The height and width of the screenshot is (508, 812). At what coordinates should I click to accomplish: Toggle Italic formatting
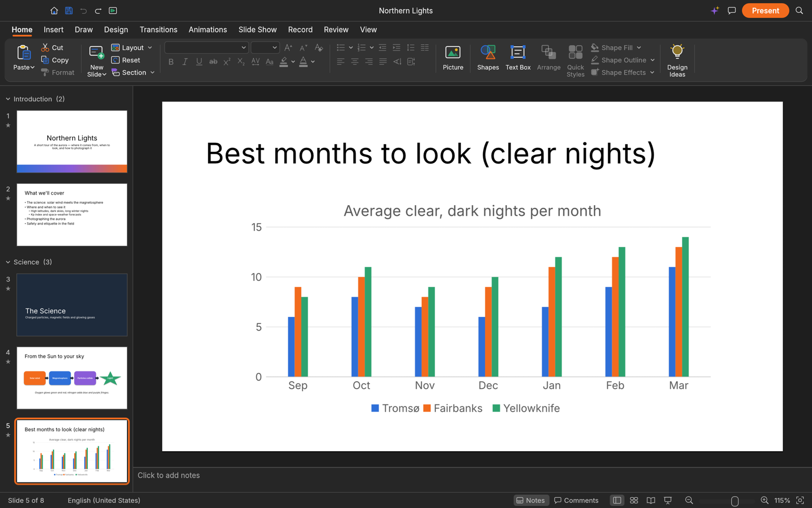point(185,62)
